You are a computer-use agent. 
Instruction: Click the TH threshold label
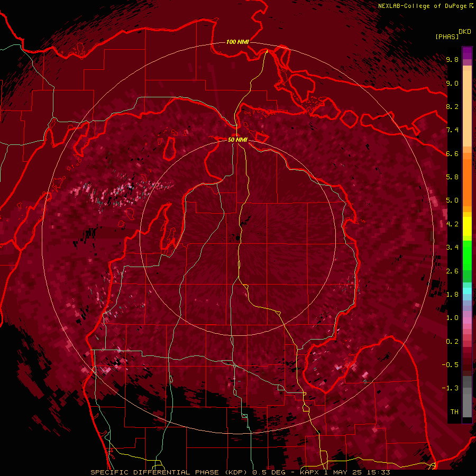pyautogui.click(x=454, y=411)
